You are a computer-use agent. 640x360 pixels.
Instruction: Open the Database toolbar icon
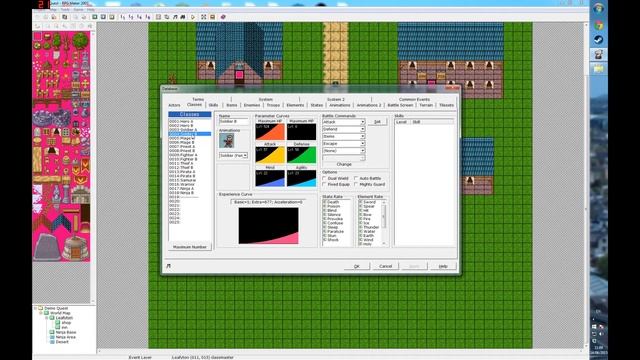coord(158,17)
